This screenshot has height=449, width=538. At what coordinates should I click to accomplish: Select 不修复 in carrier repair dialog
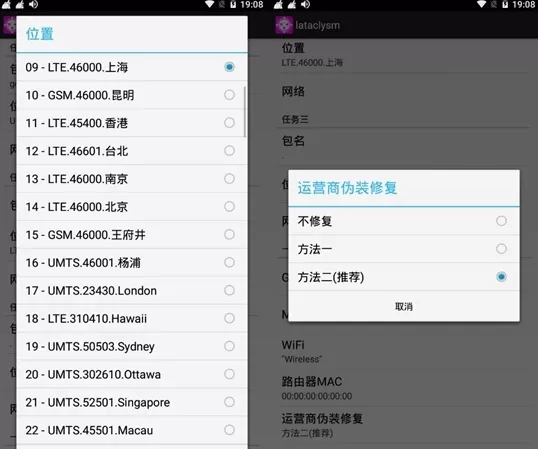pyautogui.click(x=404, y=221)
